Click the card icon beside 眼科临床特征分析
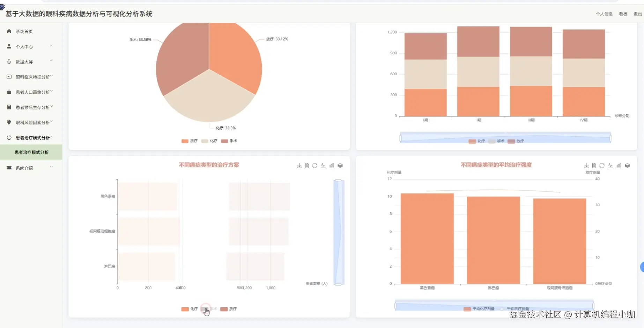The image size is (644, 328). coord(9,77)
